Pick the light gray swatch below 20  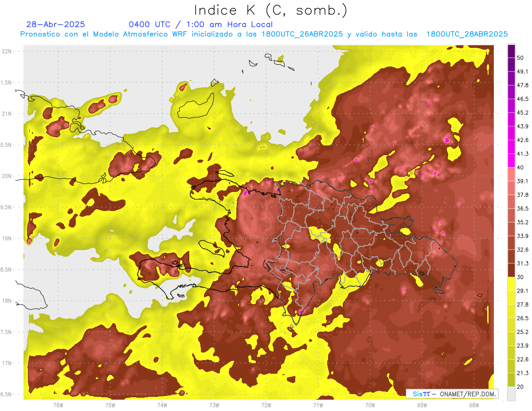511,394
